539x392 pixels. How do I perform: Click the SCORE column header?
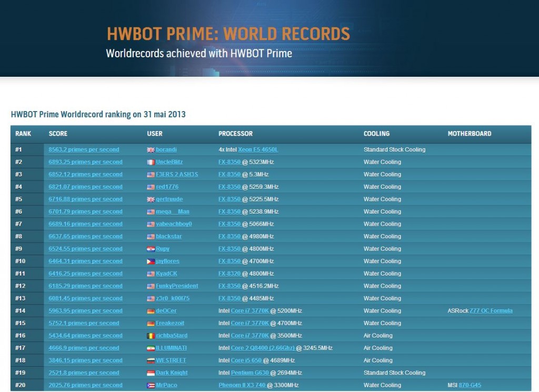(x=58, y=134)
